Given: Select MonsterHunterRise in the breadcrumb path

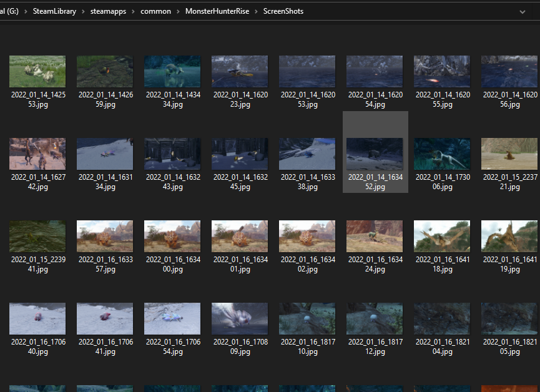Looking at the screenshot, I should [x=217, y=11].
